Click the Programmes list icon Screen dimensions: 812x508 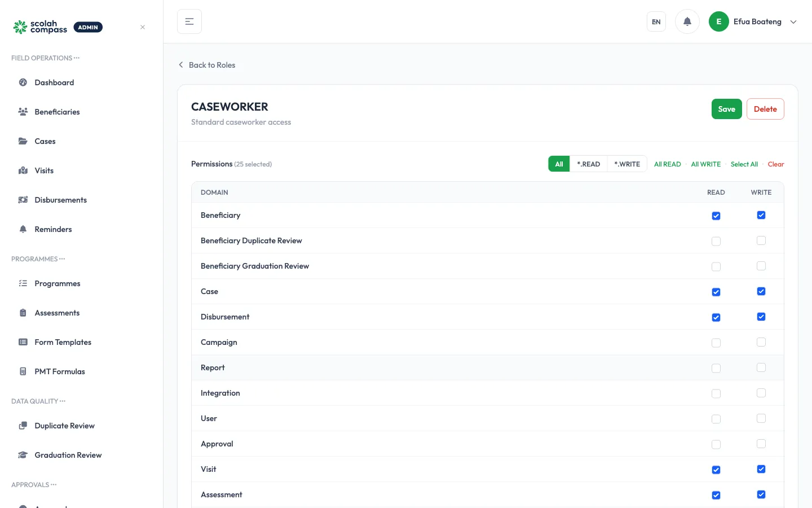(x=23, y=283)
